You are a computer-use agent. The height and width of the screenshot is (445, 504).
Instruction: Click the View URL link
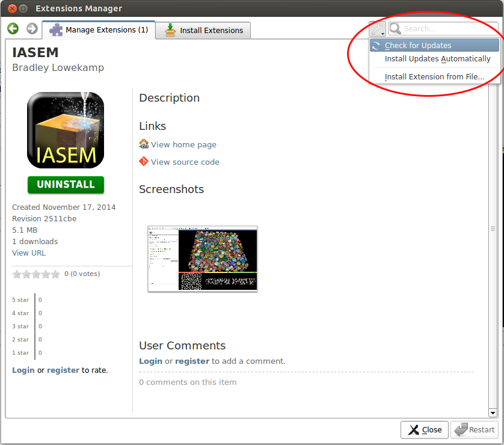[29, 253]
